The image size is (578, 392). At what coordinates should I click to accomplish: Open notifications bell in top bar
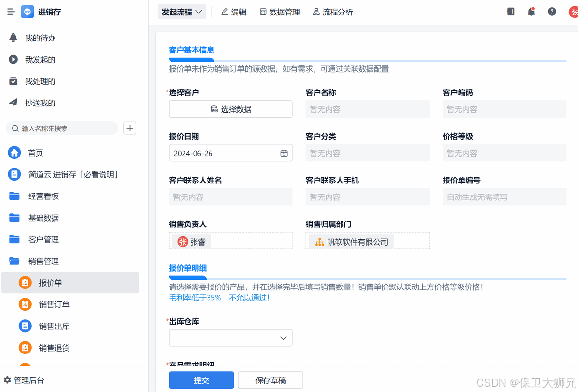click(531, 12)
